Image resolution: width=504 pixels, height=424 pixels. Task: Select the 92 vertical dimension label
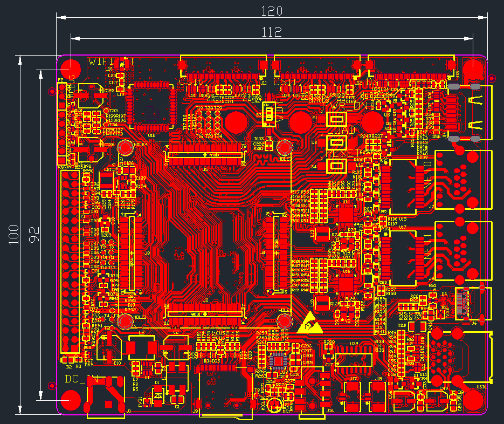coord(34,235)
